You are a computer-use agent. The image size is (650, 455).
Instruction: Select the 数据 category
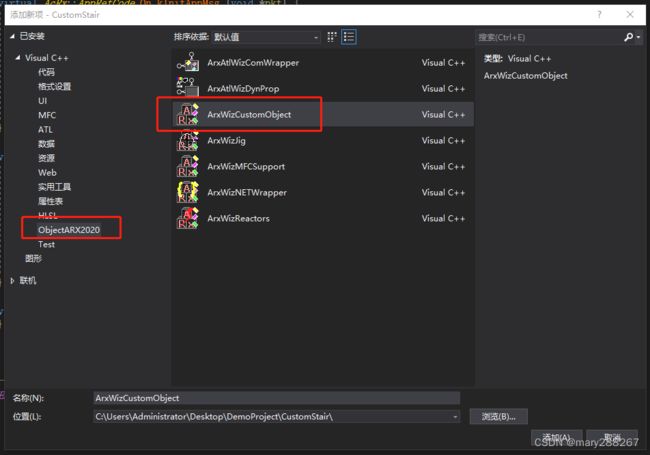tap(46, 144)
